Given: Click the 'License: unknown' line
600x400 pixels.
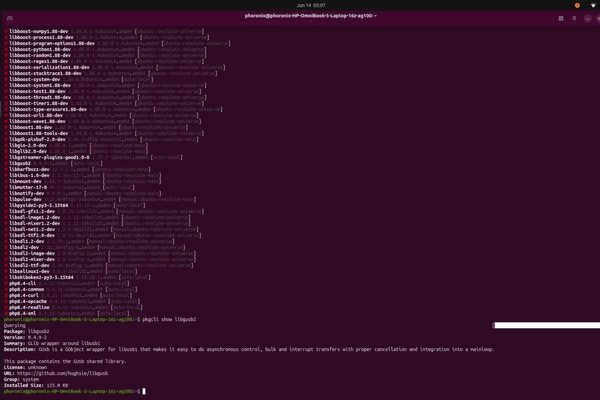Looking at the screenshot, I should pos(25,367).
